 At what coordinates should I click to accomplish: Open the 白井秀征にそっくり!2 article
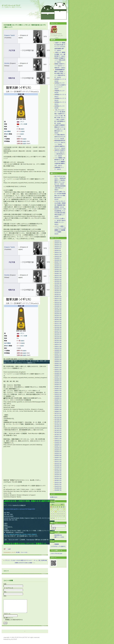(x=60, y=103)
